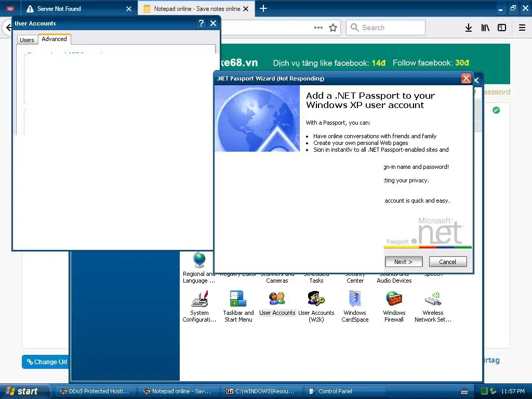This screenshot has height=399, width=532.
Task: Cancel the .NET Passport Wizard
Action: coord(447,262)
